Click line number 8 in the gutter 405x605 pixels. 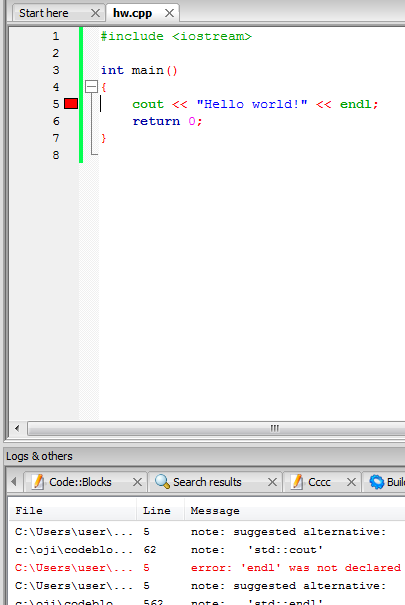click(x=56, y=155)
